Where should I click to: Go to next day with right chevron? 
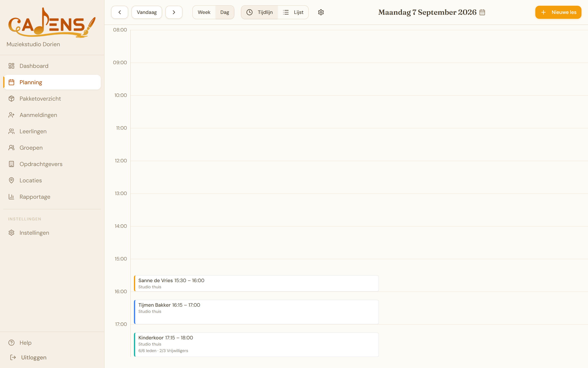174,12
